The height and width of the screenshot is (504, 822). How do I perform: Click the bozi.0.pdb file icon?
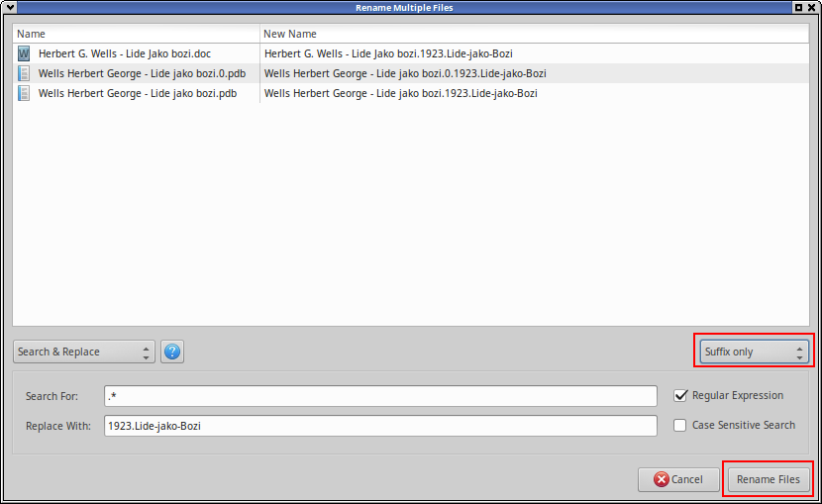[x=25, y=73]
